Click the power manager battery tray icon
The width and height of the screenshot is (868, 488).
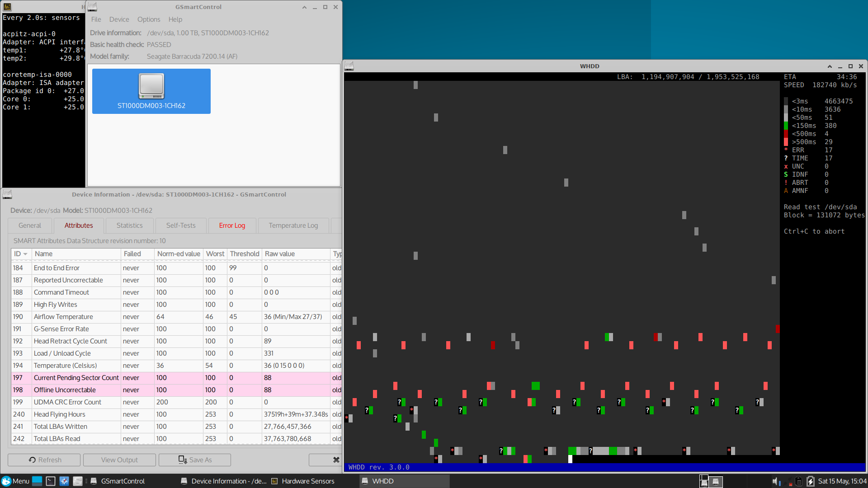click(810, 481)
